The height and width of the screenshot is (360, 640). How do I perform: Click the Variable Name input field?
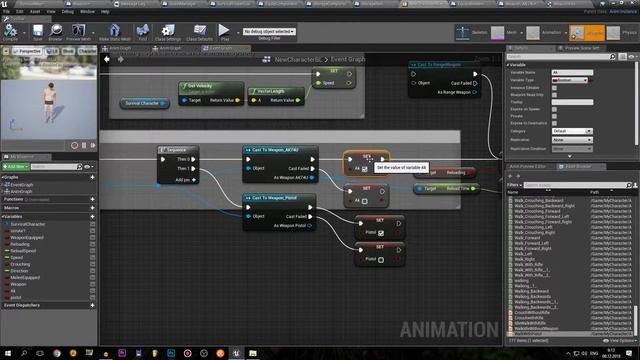[x=572, y=72]
